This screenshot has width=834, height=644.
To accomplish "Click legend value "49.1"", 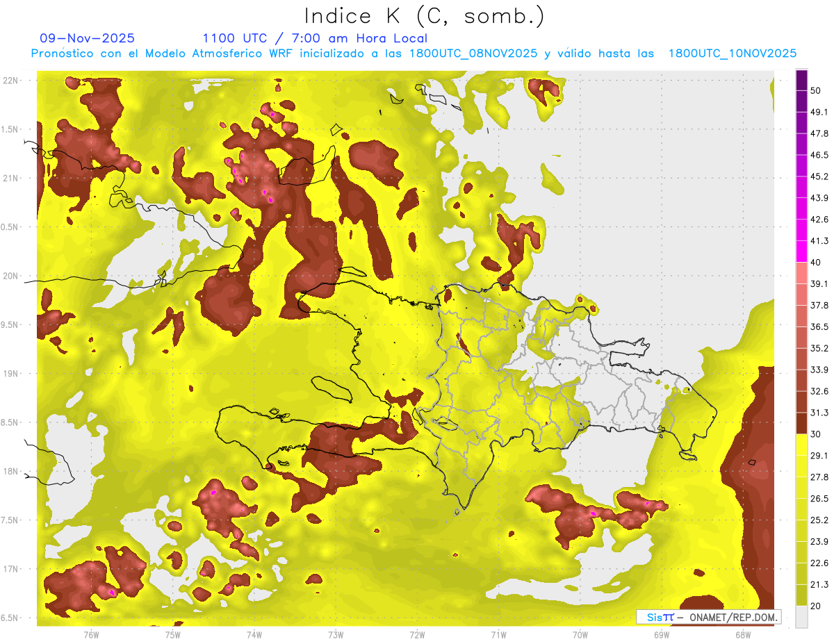I will pyautogui.click(x=819, y=112).
